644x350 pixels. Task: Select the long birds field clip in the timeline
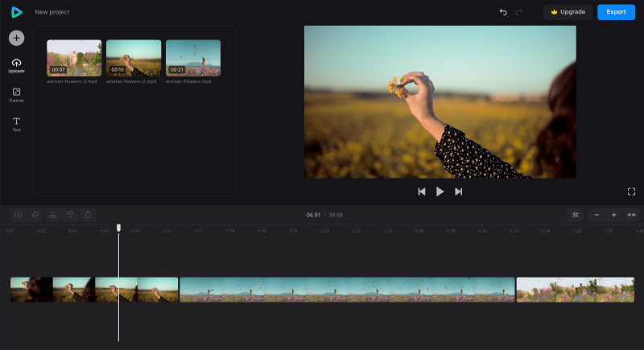click(347, 290)
